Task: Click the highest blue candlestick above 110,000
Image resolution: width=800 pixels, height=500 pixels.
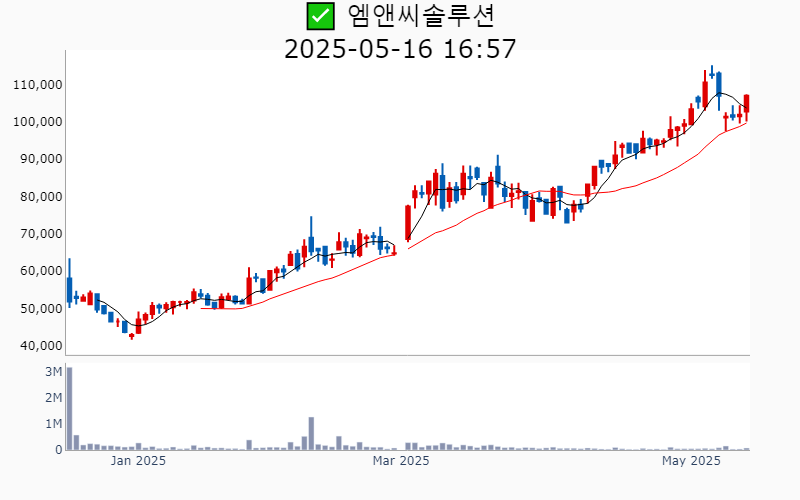Action: (x=712, y=72)
